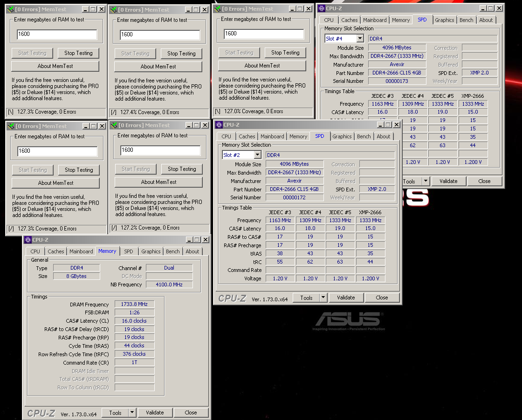The image size is (522, 420).
Task: Click the CPU-Z title icon in the DRAM Frequency window
Action: (28, 240)
